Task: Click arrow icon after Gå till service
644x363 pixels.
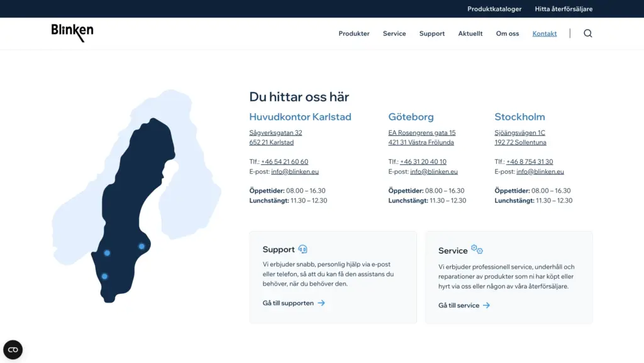Action: pyautogui.click(x=486, y=305)
